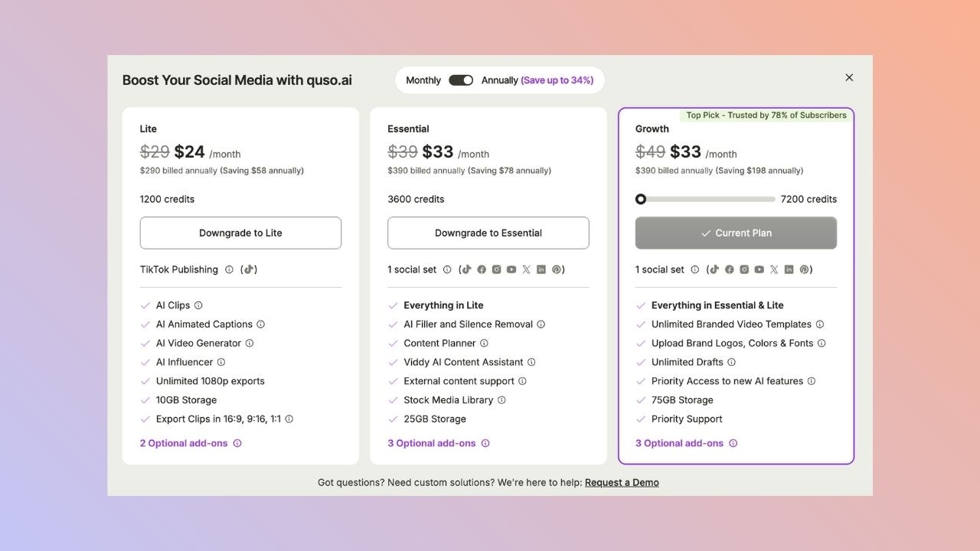This screenshot has height=551, width=980.
Task: Click the TikTok icon in Lite plan
Action: [249, 269]
